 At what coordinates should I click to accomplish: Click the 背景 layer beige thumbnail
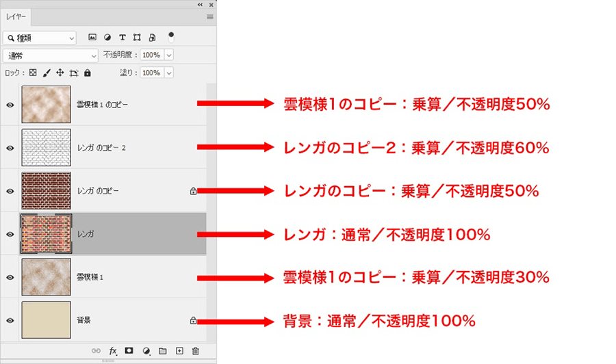click(47, 320)
